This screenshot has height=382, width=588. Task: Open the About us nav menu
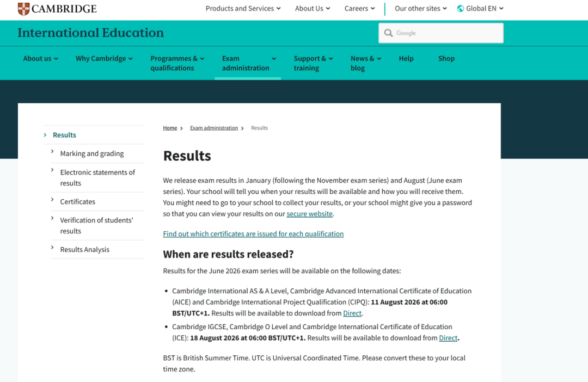40,58
